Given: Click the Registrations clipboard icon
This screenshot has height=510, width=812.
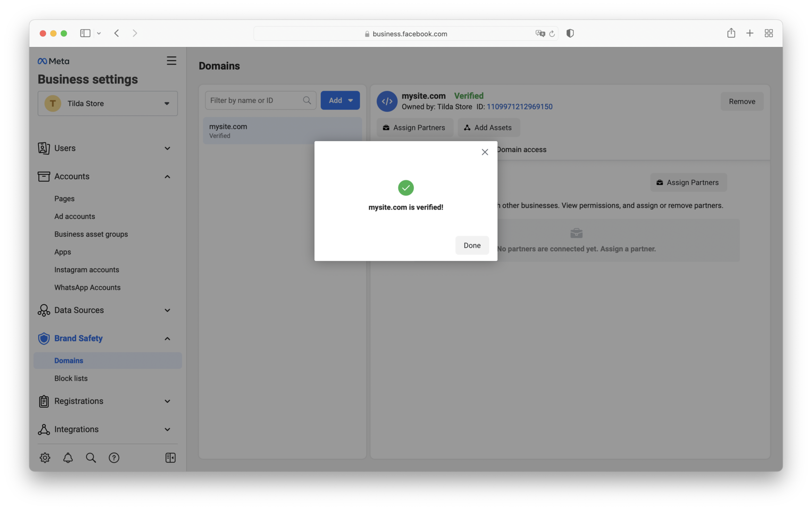Looking at the screenshot, I should coord(44,401).
